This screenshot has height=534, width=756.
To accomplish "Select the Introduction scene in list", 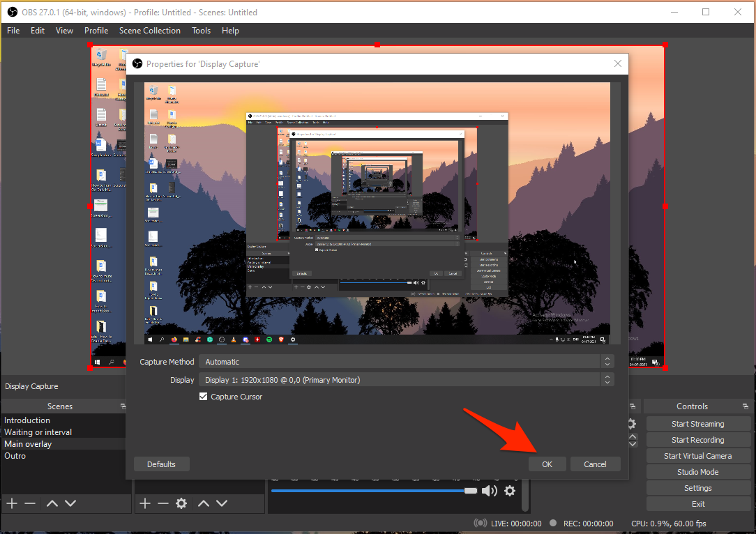I will pyautogui.click(x=27, y=420).
